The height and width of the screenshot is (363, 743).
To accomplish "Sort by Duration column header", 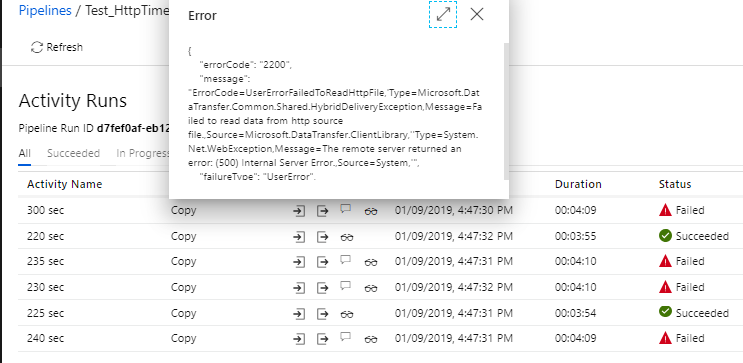I will coord(578,184).
